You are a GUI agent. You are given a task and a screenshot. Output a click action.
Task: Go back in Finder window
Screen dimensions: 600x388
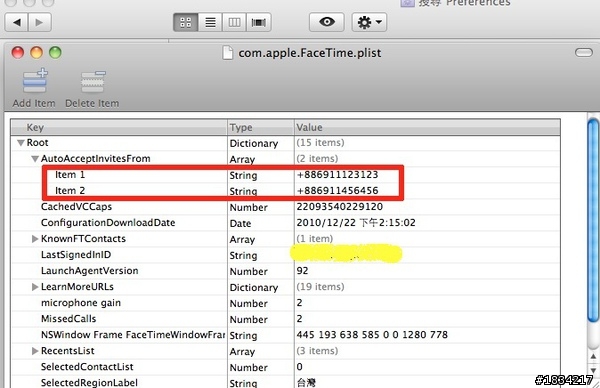[16, 23]
